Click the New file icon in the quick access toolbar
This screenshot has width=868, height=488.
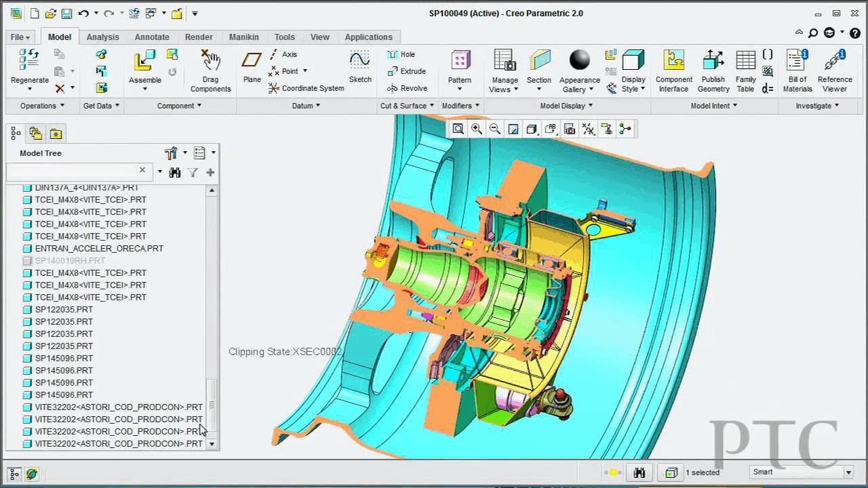[x=34, y=14]
